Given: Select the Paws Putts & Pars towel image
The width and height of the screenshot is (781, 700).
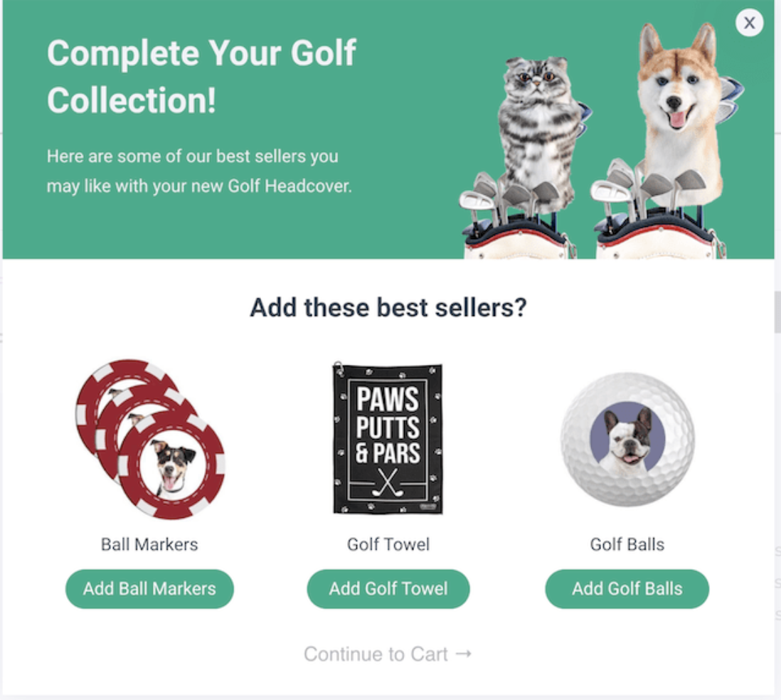Looking at the screenshot, I should click(388, 438).
